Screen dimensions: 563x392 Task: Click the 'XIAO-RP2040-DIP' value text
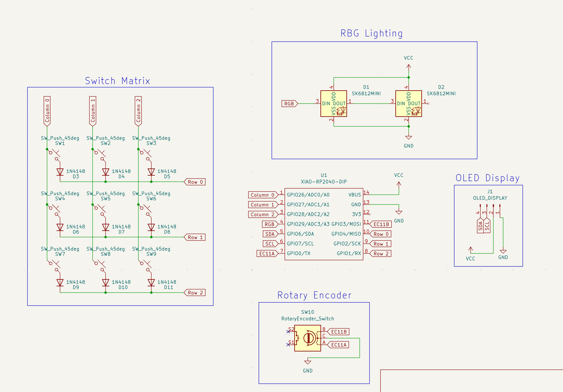[324, 182]
